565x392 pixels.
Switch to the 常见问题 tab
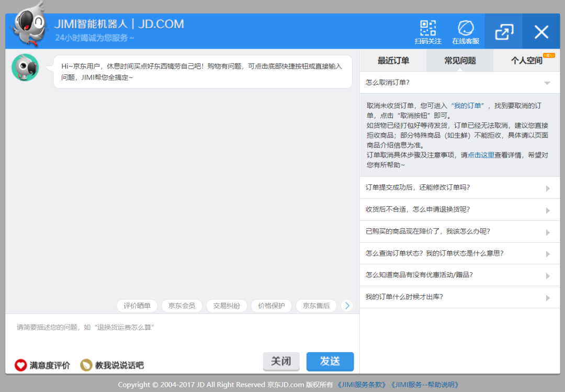point(460,61)
